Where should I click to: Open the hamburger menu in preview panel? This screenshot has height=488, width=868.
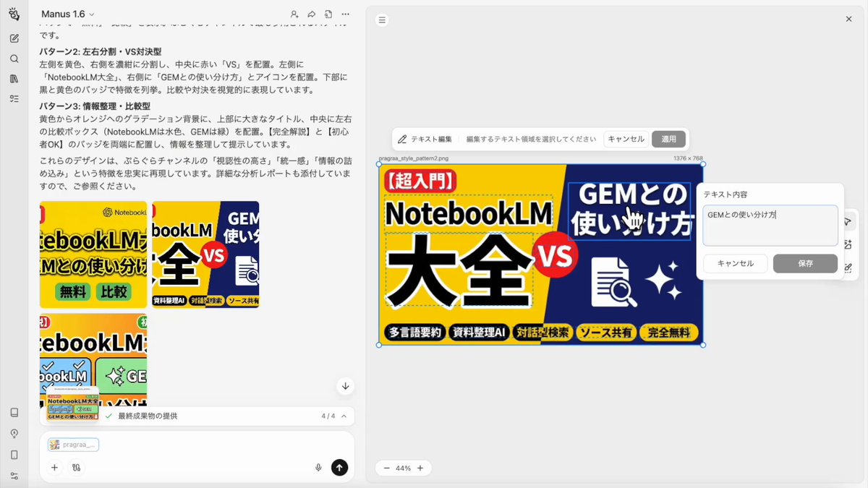[382, 20]
